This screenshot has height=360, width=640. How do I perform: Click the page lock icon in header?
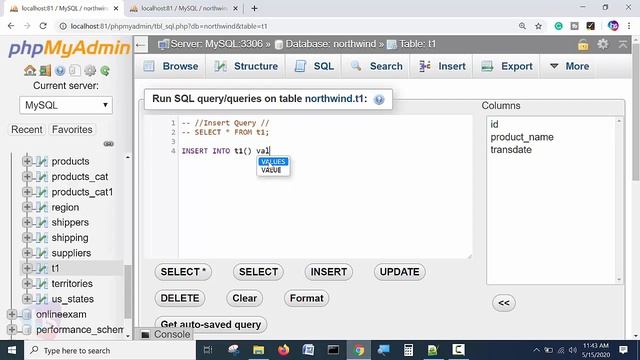point(583,44)
